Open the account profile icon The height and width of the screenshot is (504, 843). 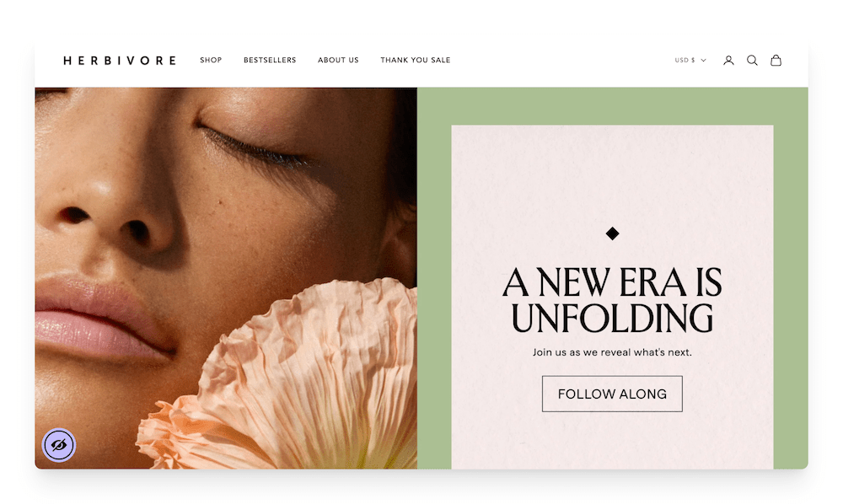click(728, 60)
